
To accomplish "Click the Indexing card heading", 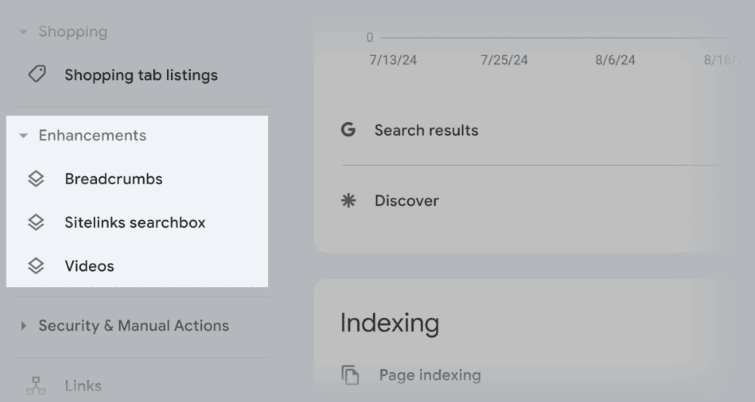I will click(x=390, y=323).
